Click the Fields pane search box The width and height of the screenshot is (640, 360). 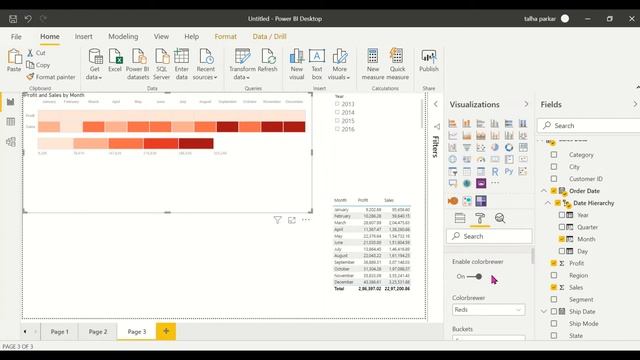[x=589, y=126]
